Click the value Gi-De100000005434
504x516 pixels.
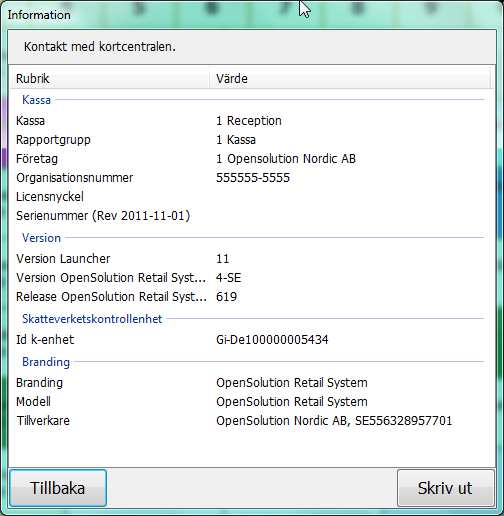click(272, 340)
